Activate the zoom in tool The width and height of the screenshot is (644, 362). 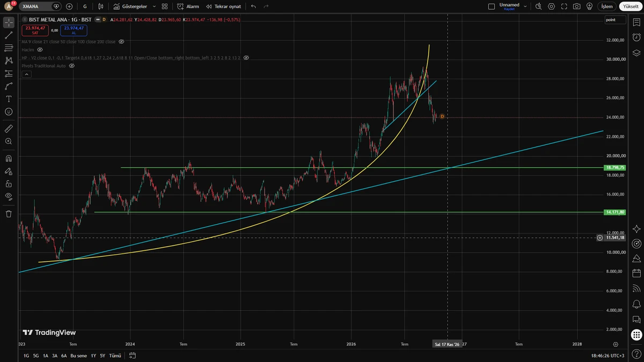pyautogui.click(x=9, y=142)
